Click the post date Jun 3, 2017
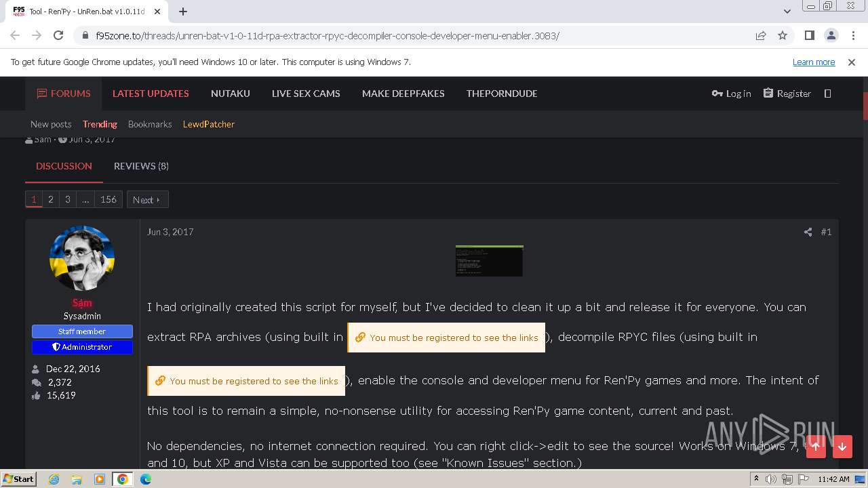This screenshot has width=868, height=488. point(170,232)
